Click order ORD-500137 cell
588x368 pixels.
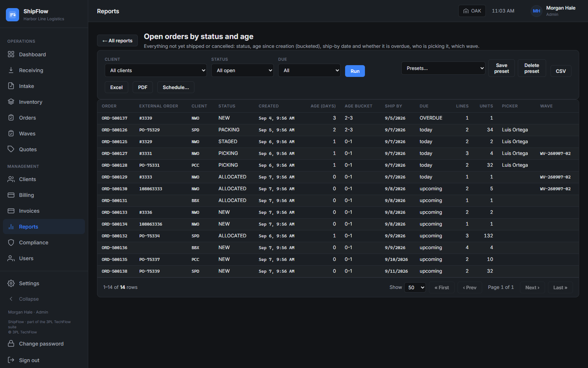[x=115, y=118]
